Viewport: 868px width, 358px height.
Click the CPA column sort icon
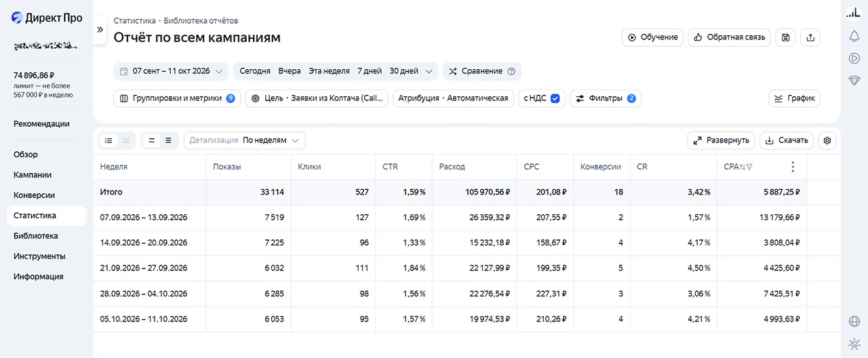pyautogui.click(x=742, y=167)
